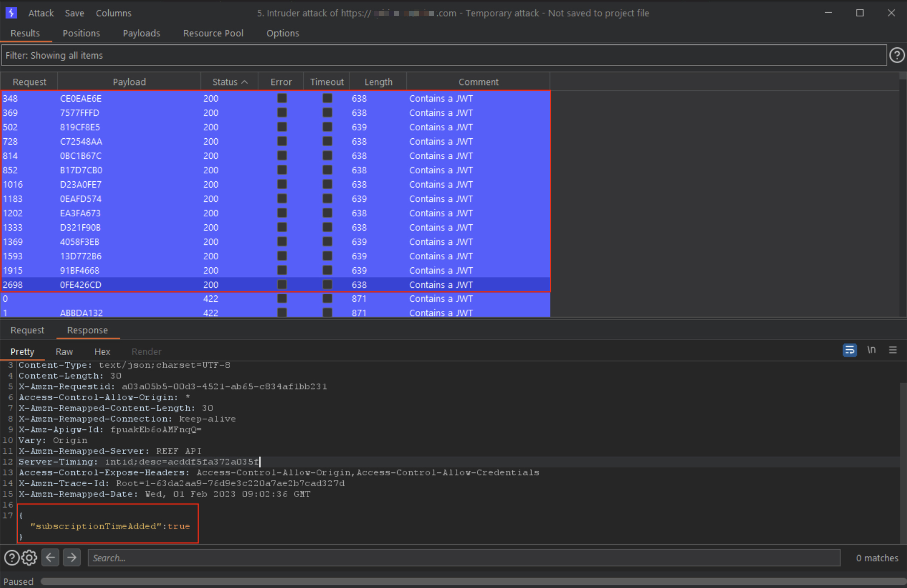The width and height of the screenshot is (907, 588).
Task: Click the filter help question mark icon
Action: point(897,55)
